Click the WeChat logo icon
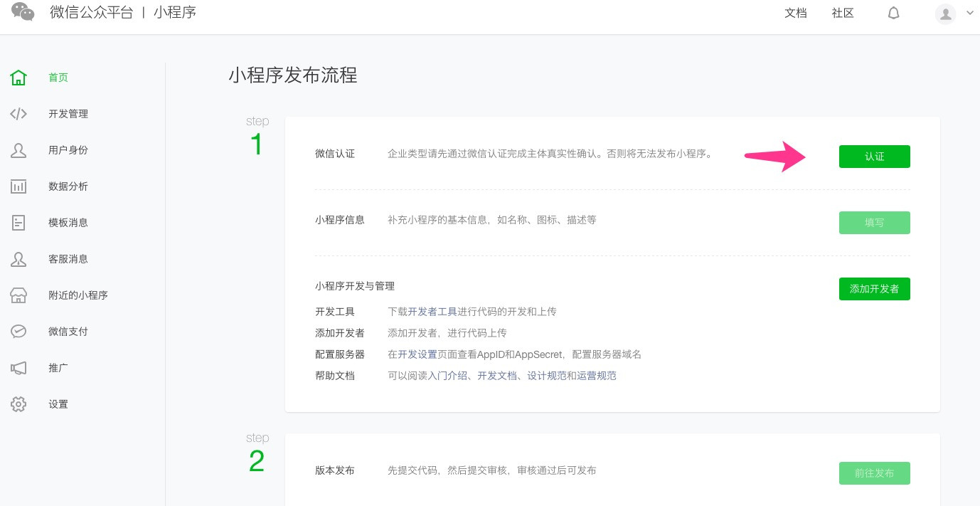 pos(23,12)
